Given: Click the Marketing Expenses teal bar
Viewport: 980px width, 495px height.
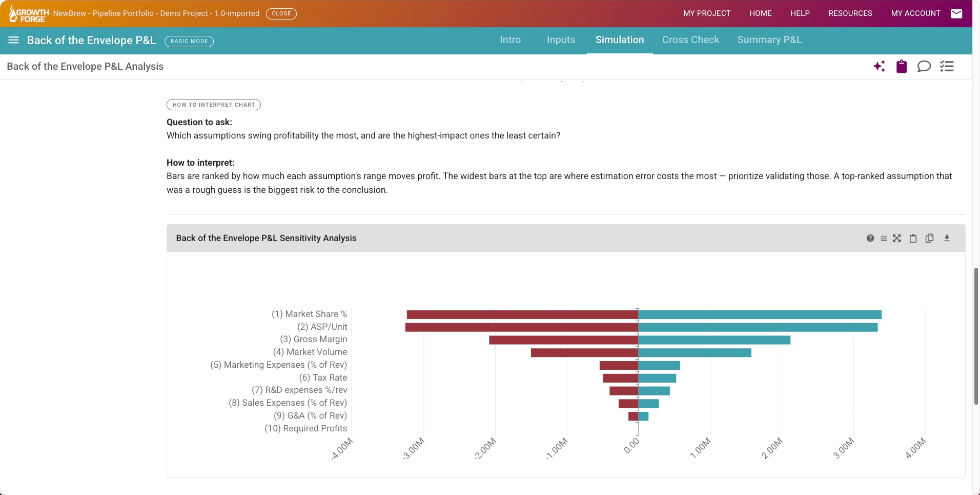Looking at the screenshot, I should (659, 366).
